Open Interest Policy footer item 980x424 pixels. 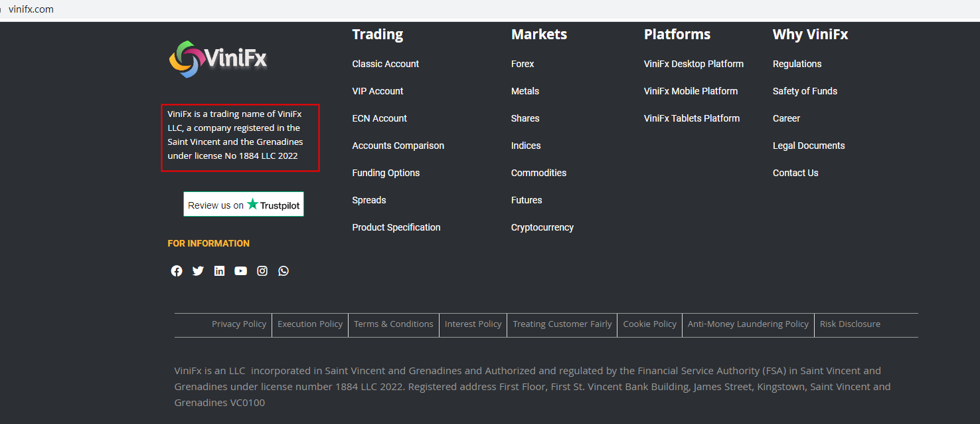click(x=473, y=324)
